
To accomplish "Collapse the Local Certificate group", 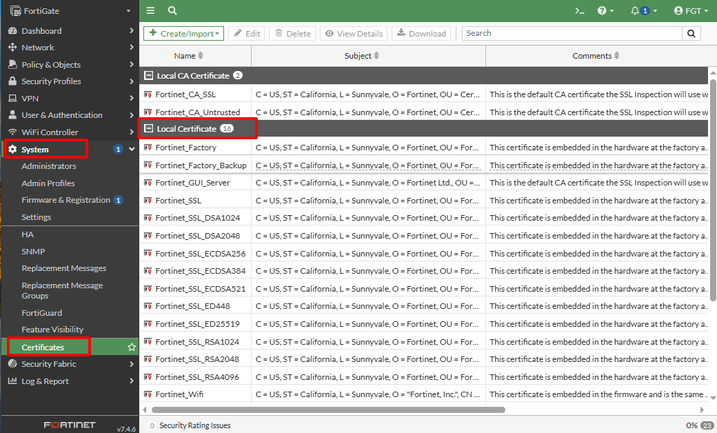I will 149,129.
